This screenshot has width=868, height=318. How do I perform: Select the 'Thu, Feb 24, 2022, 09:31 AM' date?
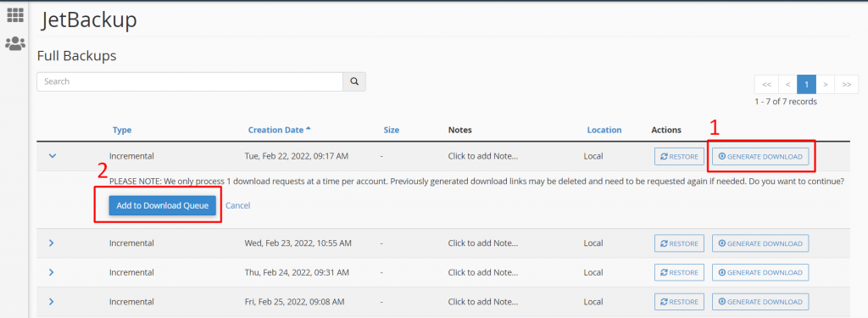pyautogui.click(x=297, y=272)
